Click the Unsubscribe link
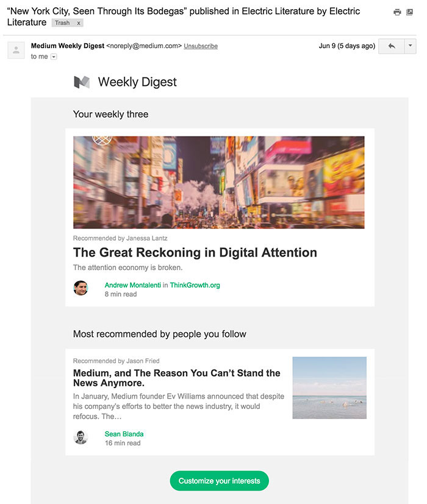 coord(200,46)
